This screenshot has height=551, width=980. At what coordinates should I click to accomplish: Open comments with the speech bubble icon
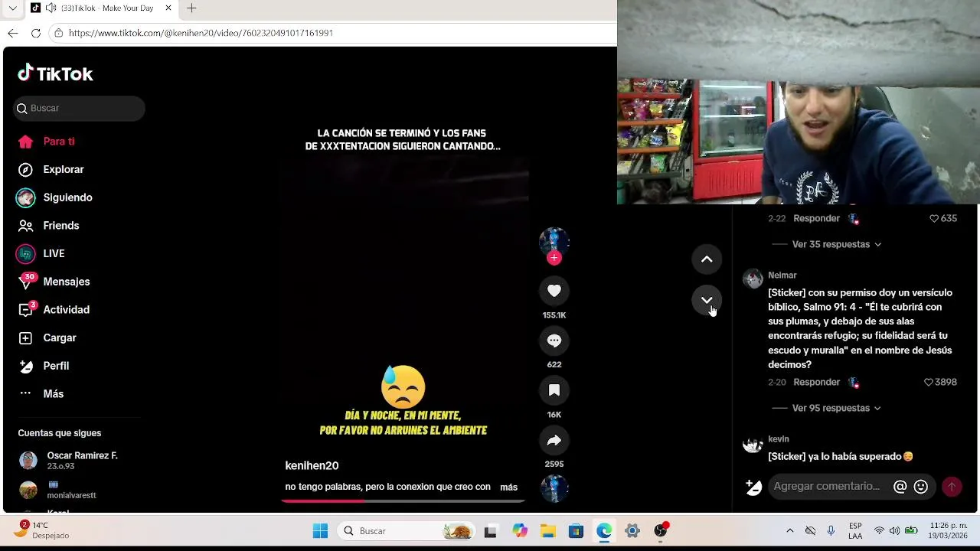coord(554,341)
